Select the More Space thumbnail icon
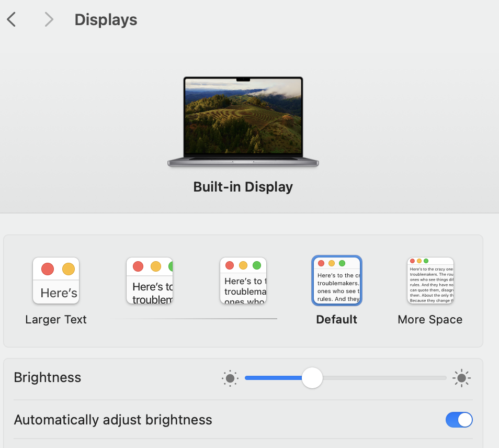The height and width of the screenshot is (448, 499). pos(430,281)
